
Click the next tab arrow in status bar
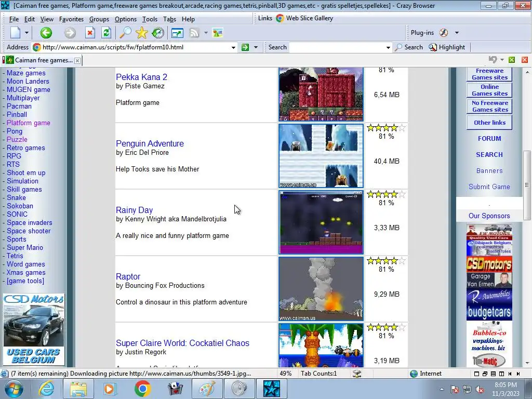point(518,374)
